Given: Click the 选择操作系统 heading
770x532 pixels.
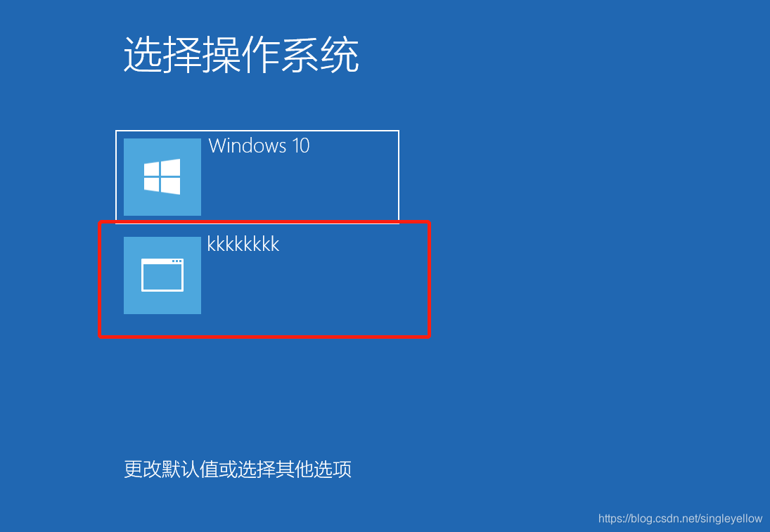Looking at the screenshot, I should (241, 55).
